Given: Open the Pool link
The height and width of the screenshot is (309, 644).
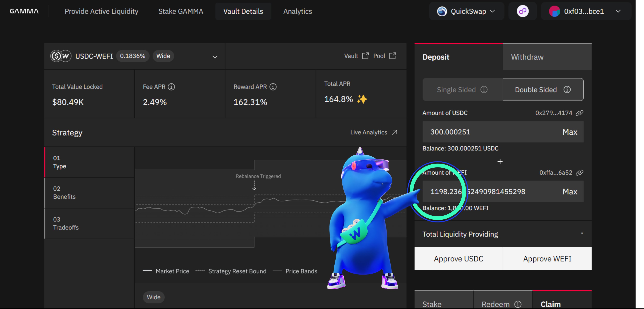Looking at the screenshot, I should click(385, 56).
